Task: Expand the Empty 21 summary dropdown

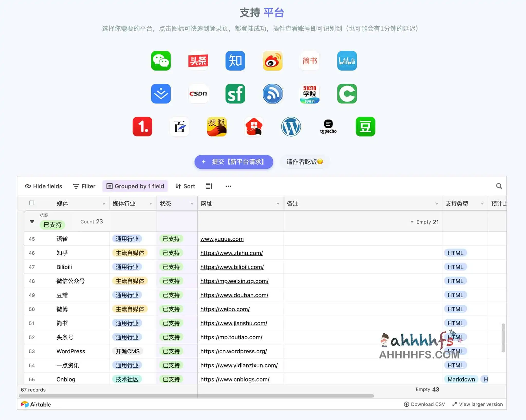Action: click(x=425, y=222)
